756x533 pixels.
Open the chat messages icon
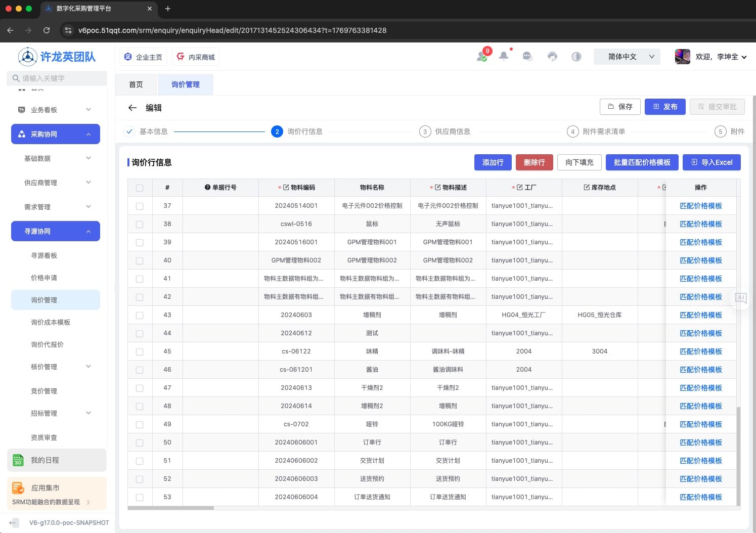click(527, 56)
